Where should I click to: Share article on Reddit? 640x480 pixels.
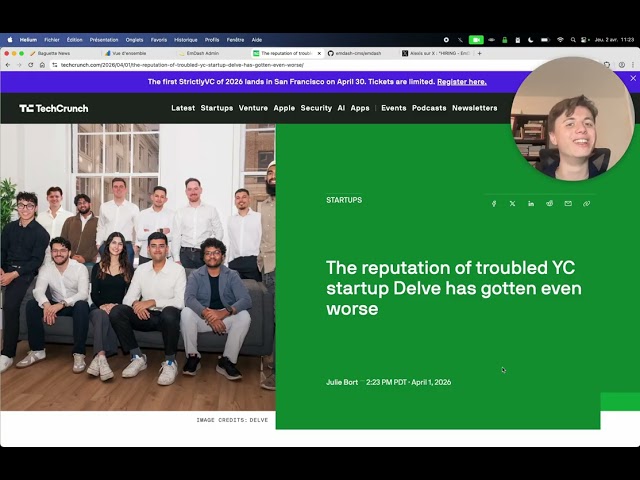click(x=549, y=203)
